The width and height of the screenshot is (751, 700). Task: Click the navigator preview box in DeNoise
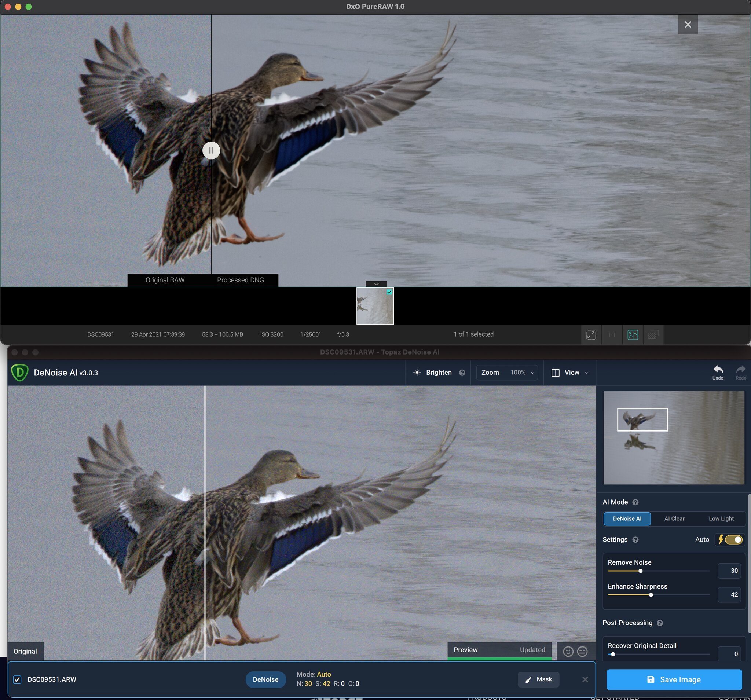click(642, 419)
